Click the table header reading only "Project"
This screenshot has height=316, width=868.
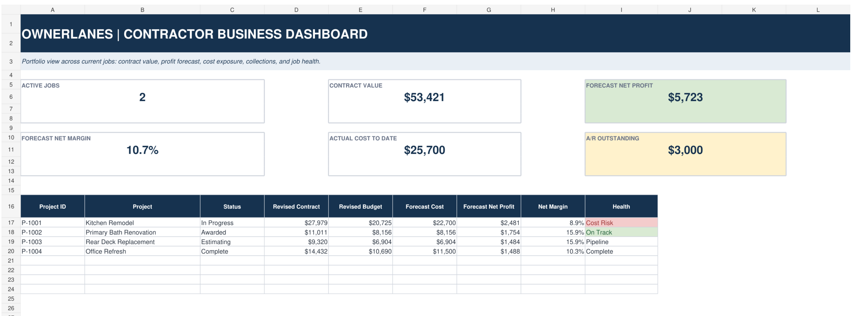tap(142, 207)
